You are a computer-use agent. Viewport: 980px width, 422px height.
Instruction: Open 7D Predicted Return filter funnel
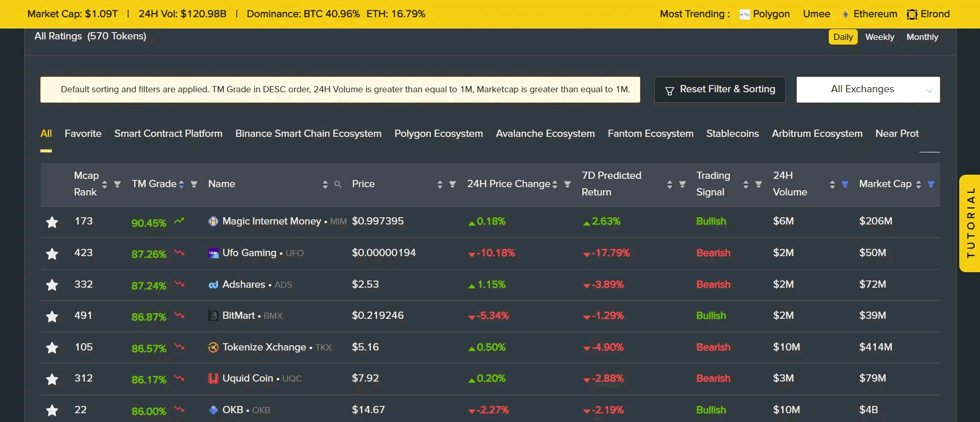[x=683, y=185]
